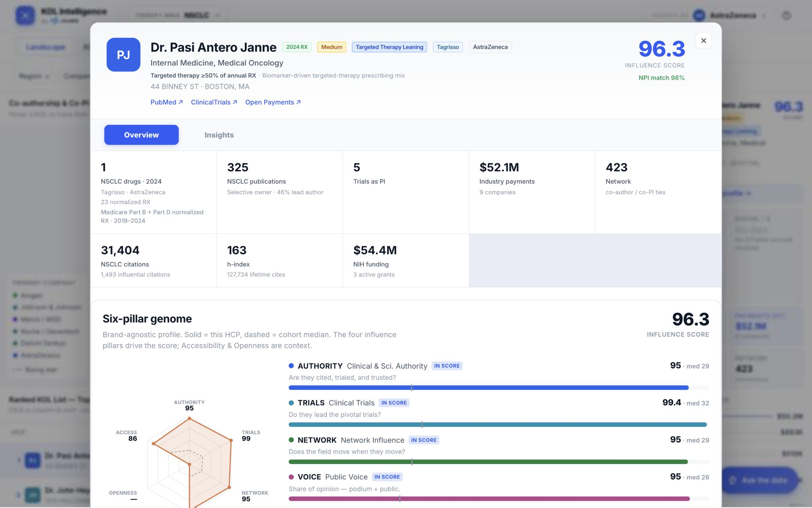The height and width of the screenshot is (508, 812).
Task: Click the VOICE pillar magenta progress bar
Action: point(498,499)
